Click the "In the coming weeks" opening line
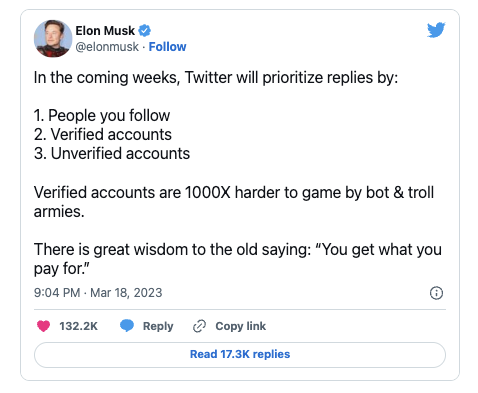Viewport: 478px width, 393px height. 216,78
